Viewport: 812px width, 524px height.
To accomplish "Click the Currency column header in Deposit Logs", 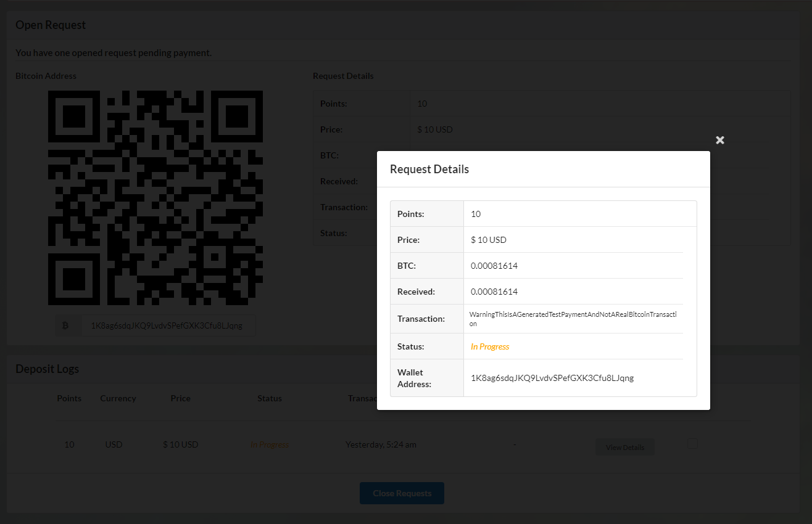I will click(118, 398).
